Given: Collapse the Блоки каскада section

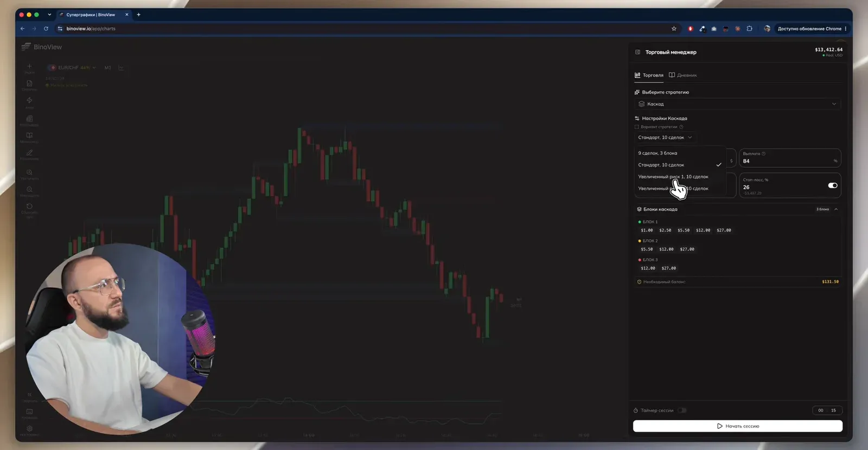Looking at the screenshot, I should (836, 209).
